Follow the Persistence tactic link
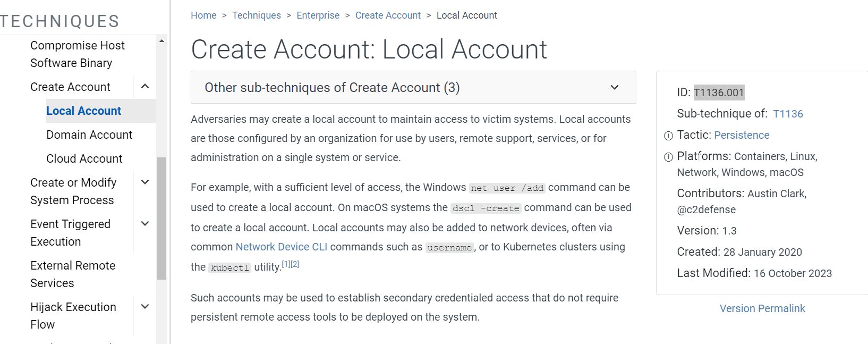 pos(742,135)
